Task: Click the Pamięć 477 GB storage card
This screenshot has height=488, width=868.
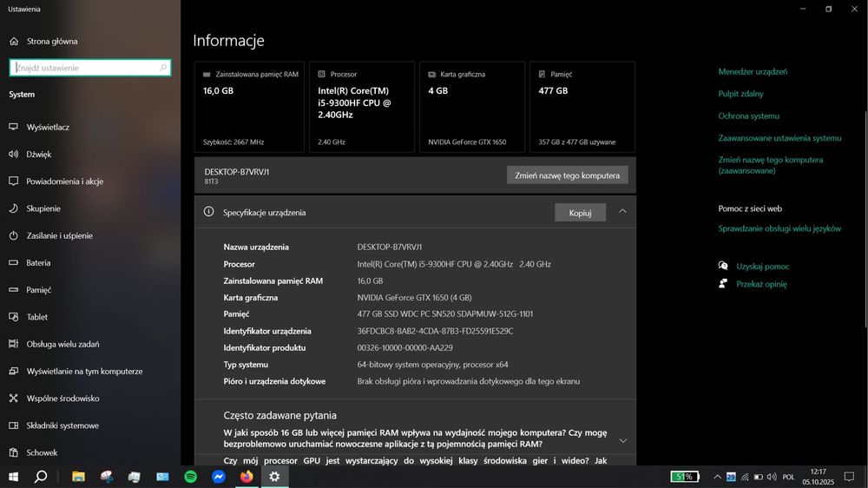Action: click(x=582, y=107)
